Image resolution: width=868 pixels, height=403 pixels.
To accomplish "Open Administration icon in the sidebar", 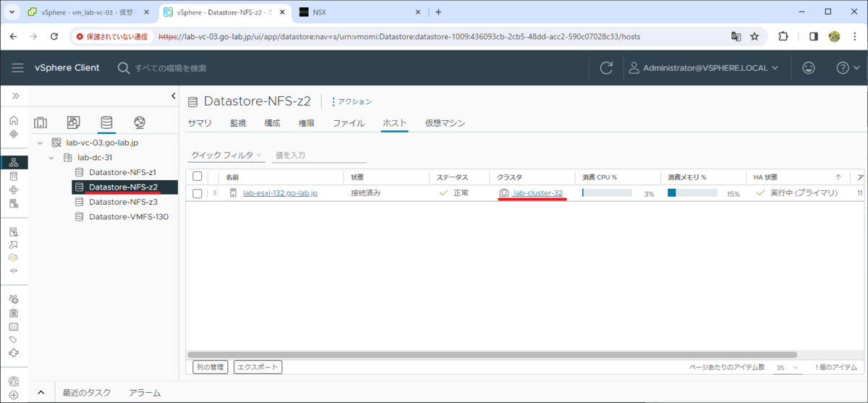I will pyautogui.click(x=14, y=299).
